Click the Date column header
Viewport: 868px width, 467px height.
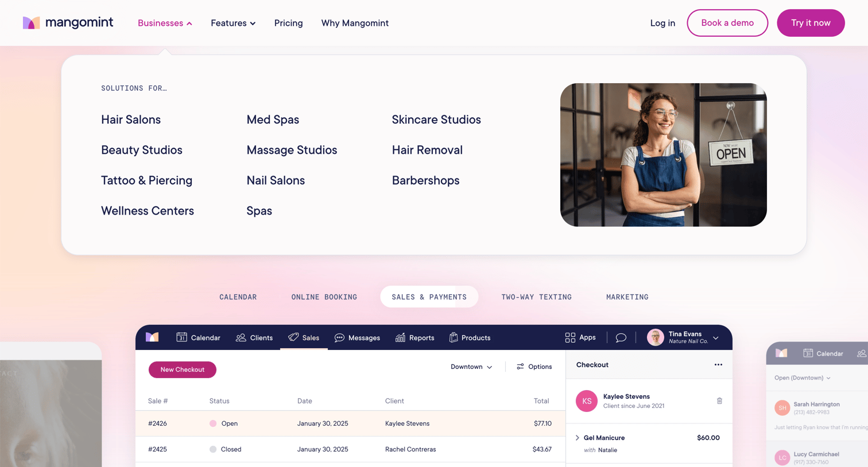[305, 401]
